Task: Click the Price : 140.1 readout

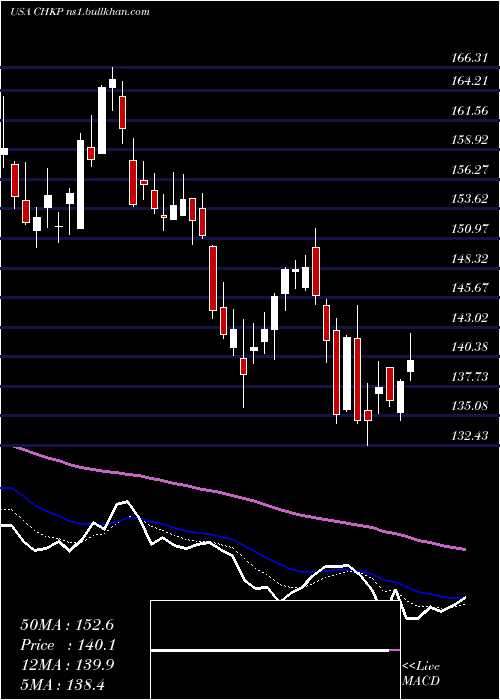Action: (x=68, y=645)
